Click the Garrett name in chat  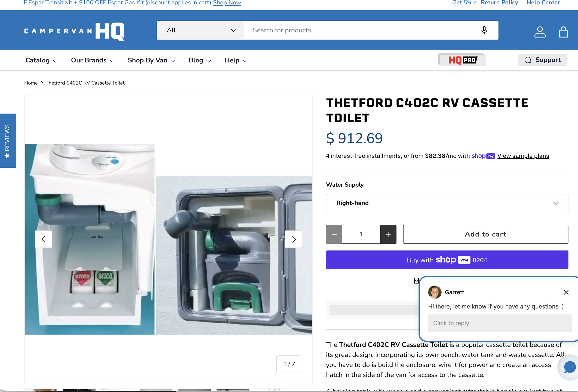pos(454,292)
